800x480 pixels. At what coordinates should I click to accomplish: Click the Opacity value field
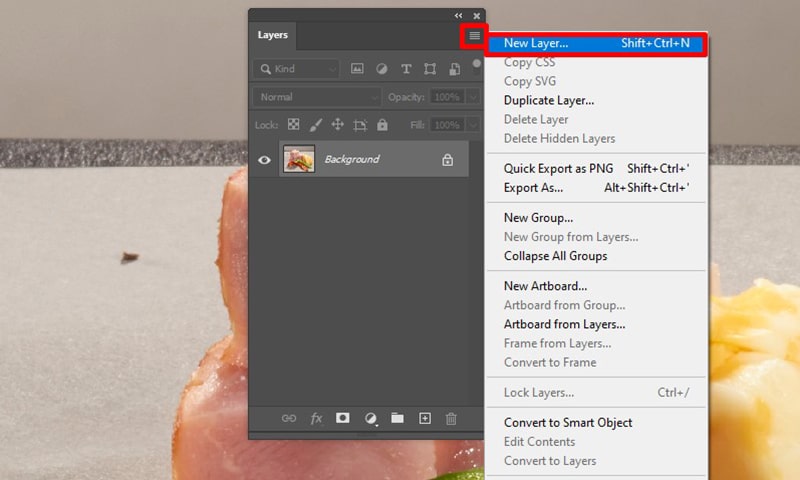(x=447, y=97)
